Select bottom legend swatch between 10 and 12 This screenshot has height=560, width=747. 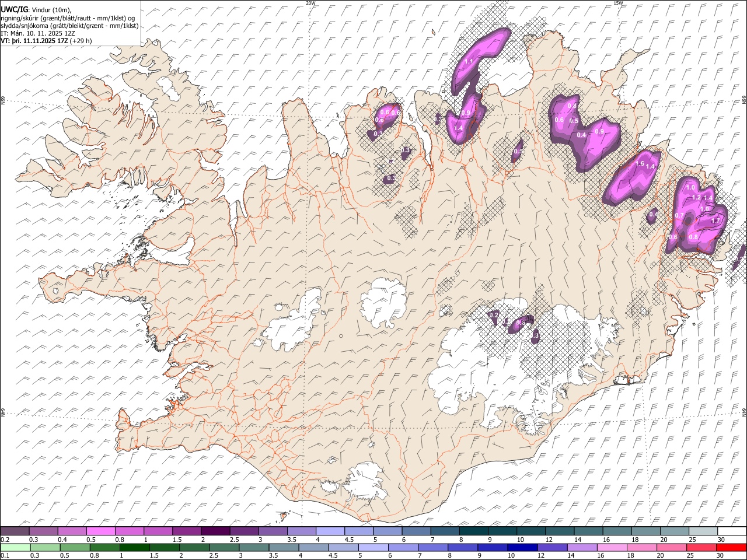522,547
